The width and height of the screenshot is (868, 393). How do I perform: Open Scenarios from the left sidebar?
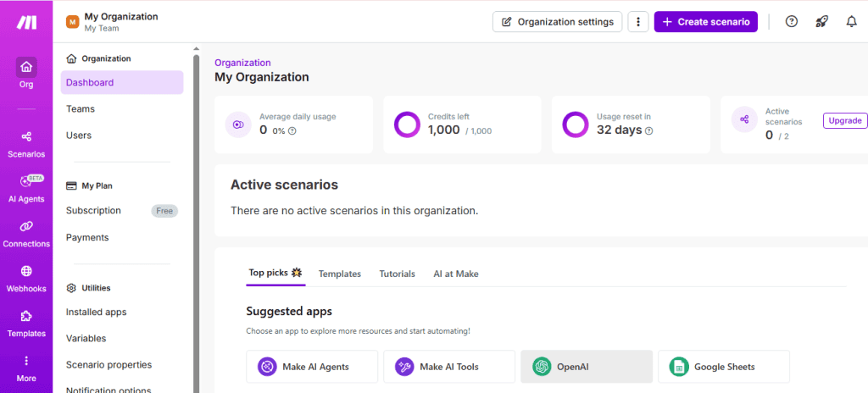click(26, 143)
